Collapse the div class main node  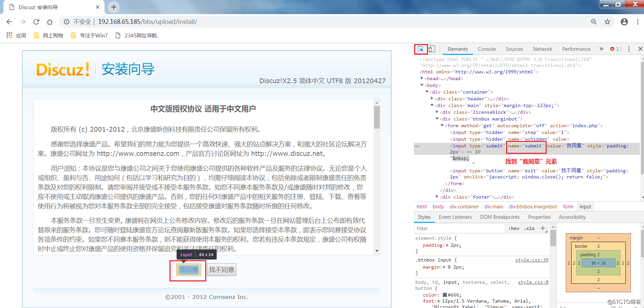tap(432, 105)
